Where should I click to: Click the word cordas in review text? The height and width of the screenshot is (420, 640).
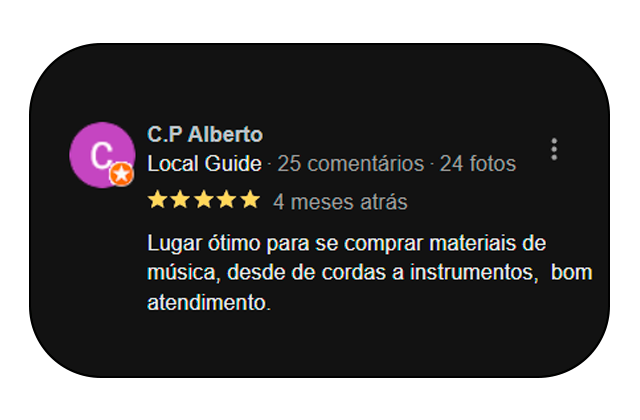click(x=353, y=273)
